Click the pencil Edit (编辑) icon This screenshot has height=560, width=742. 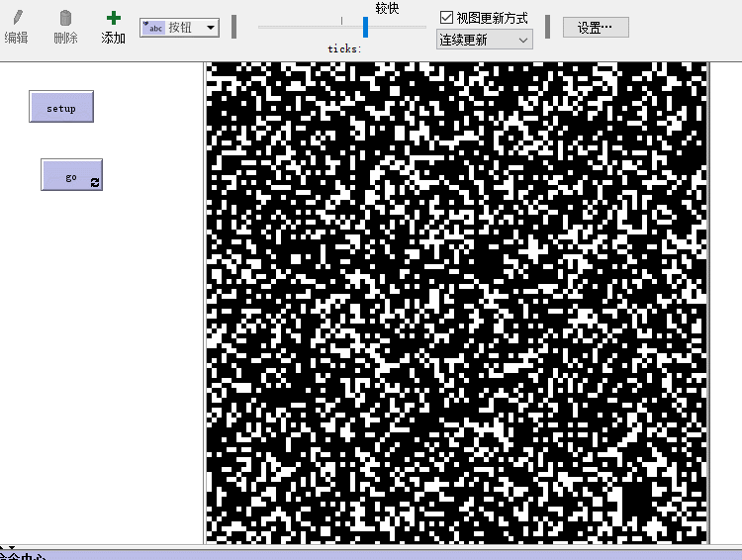tap(18, 17)
